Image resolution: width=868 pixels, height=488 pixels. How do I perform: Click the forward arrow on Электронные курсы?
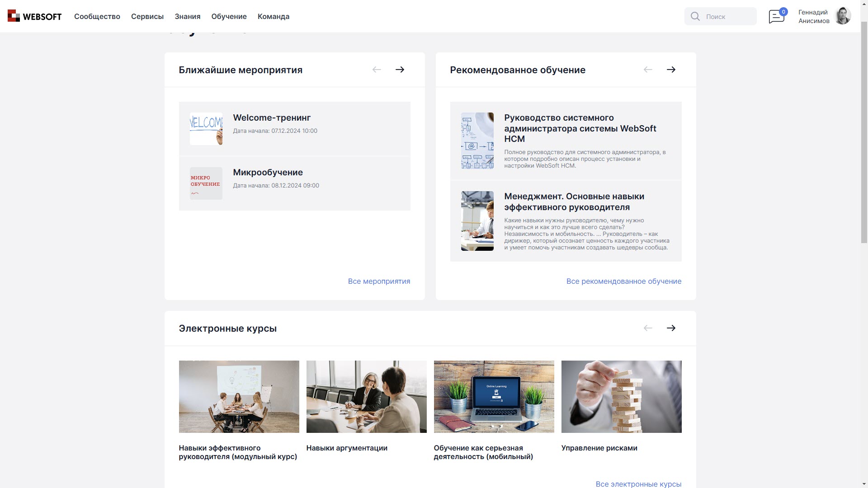[671, 328]
